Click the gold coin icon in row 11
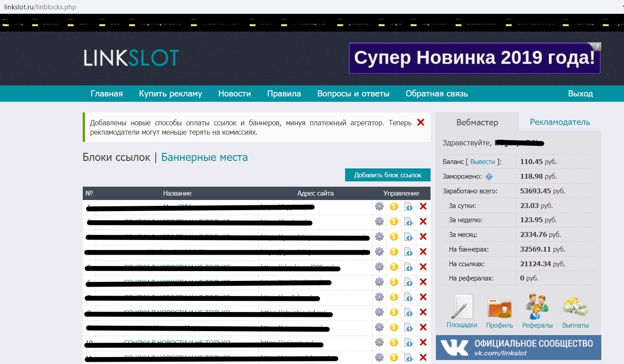Screen dimensions: 624x364 (394, 357)
